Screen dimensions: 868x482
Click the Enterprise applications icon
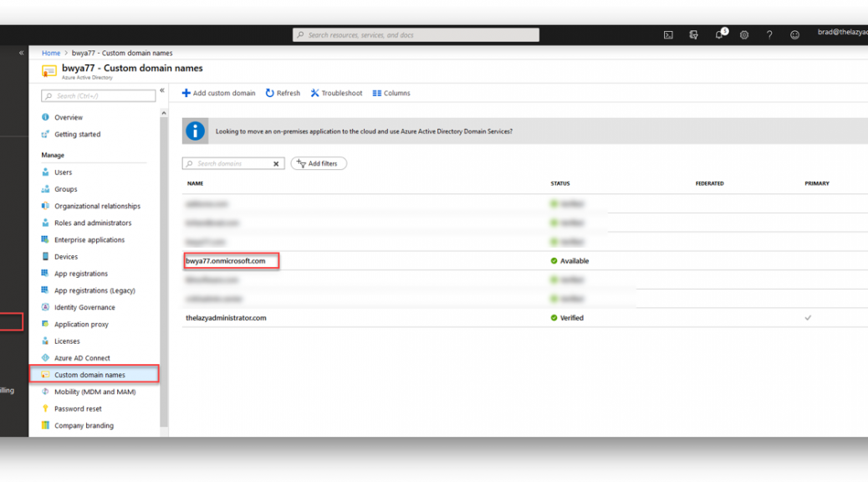(45, 240)
